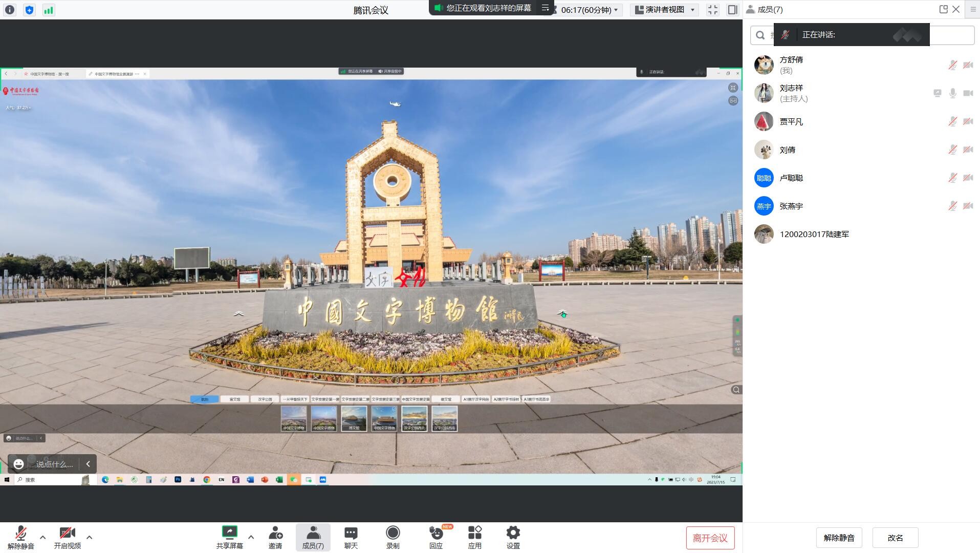
Task: Open the Reactions (回应) menu
Action: click(436, 537)
